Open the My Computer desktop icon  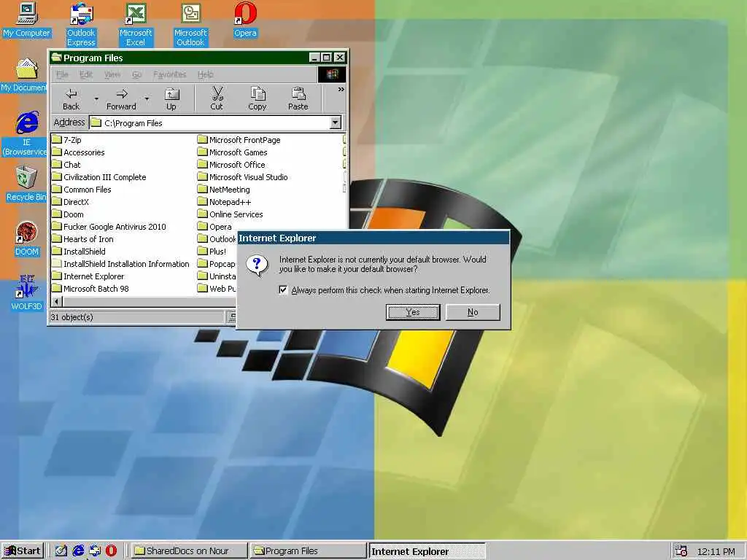click(x=27, y=20)
